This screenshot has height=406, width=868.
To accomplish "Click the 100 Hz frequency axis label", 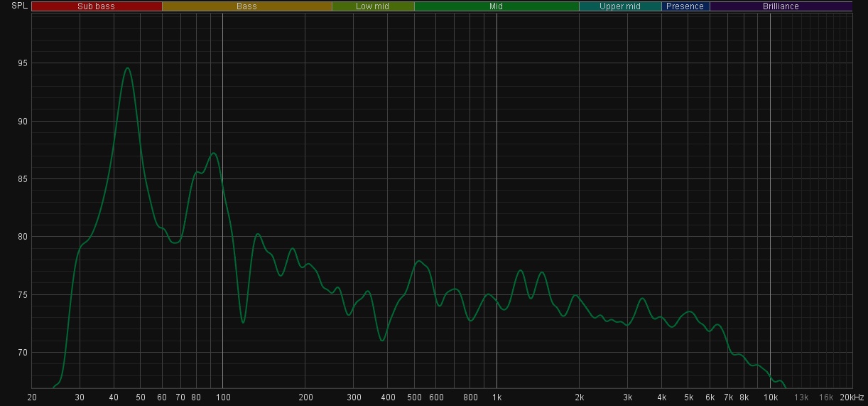I will tap(222, 397).
